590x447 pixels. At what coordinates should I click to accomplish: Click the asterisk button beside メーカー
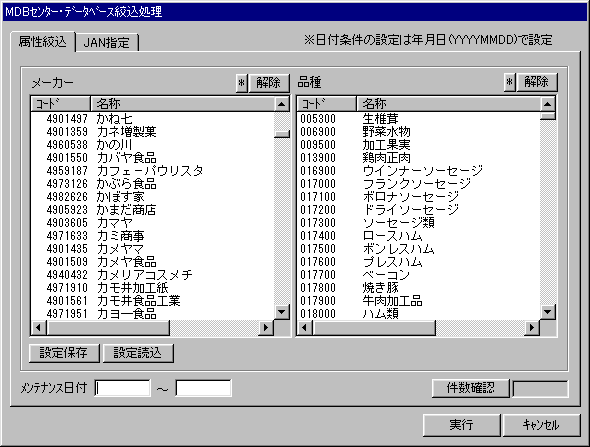pos(242,82)
